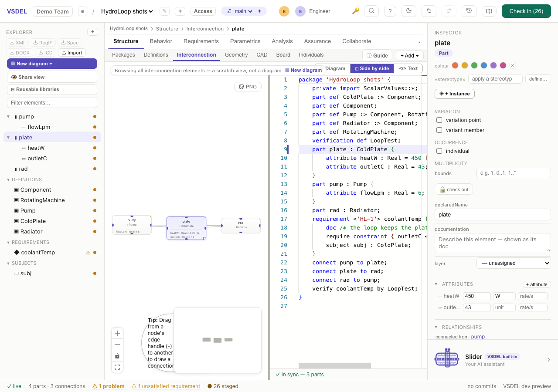Collapse the ATTRIBUTES section in Inspector
This screenshot has height=392, width=558.
(x=436, y=284)
